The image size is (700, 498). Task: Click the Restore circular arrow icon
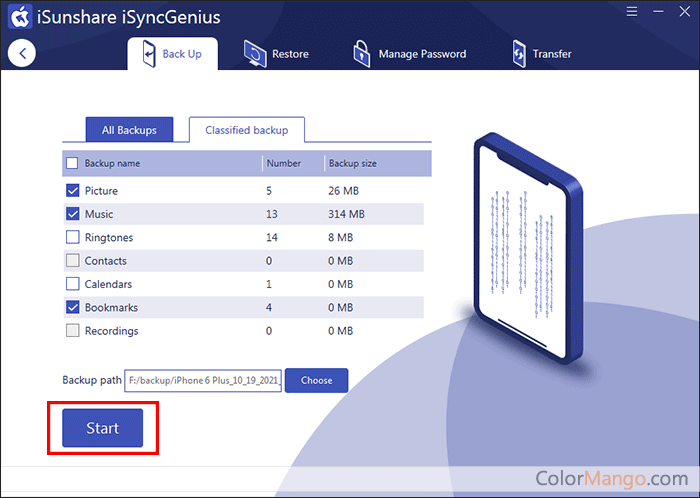(256, 54)
